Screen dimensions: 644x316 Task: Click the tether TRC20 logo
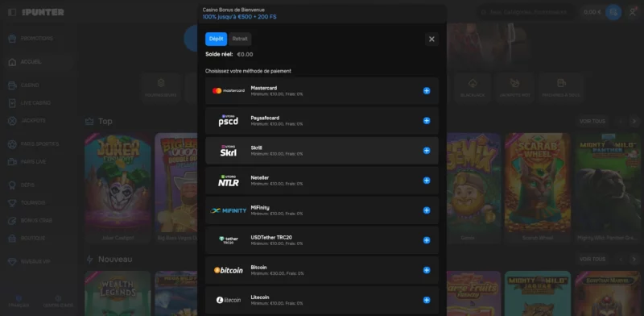click(x=229, y=240)
